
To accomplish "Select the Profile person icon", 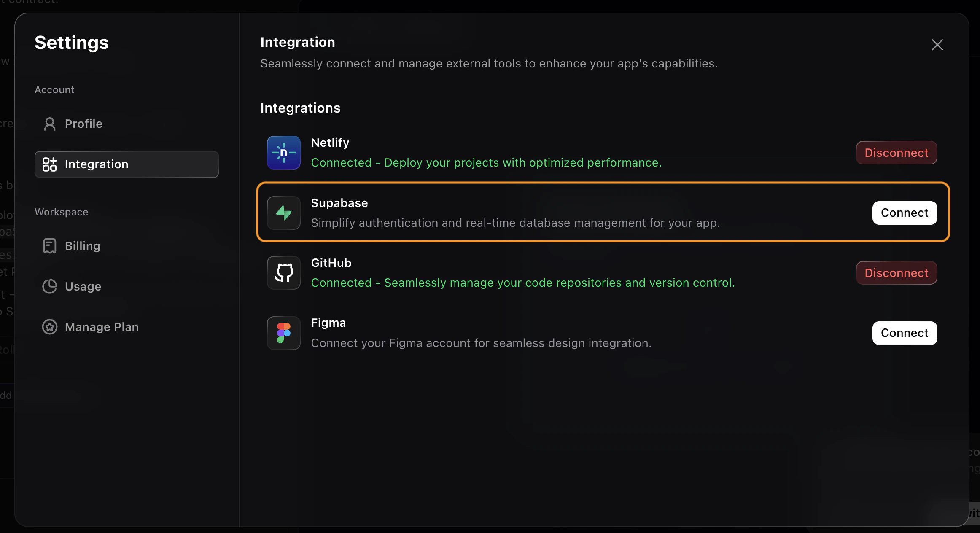I will 49,124.
